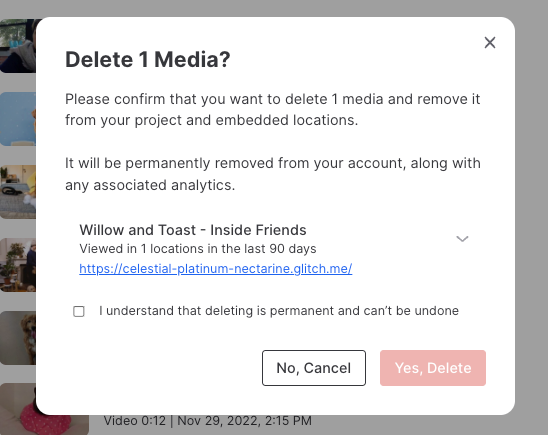Click the 'permanently removed from your account' paragraph

point(273,174)
